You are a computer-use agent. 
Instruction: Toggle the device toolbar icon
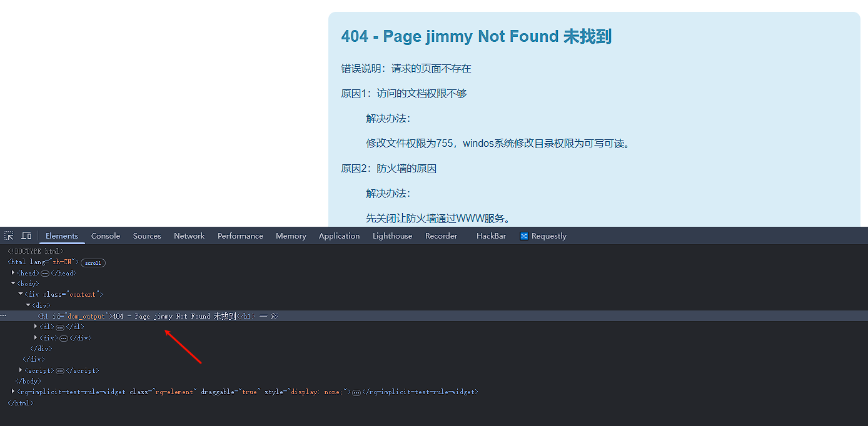26,236
